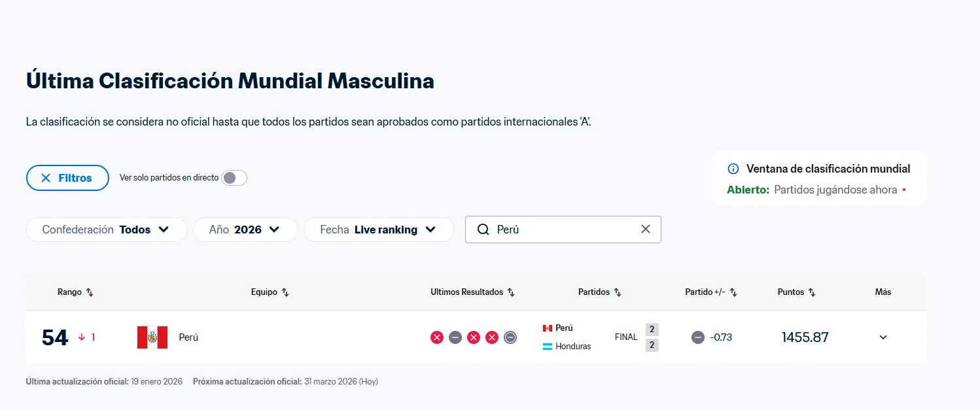Viewport: 980px width, 410px height.
Task: Sort rankings by Puntos
Action: (x=812, y=292)
